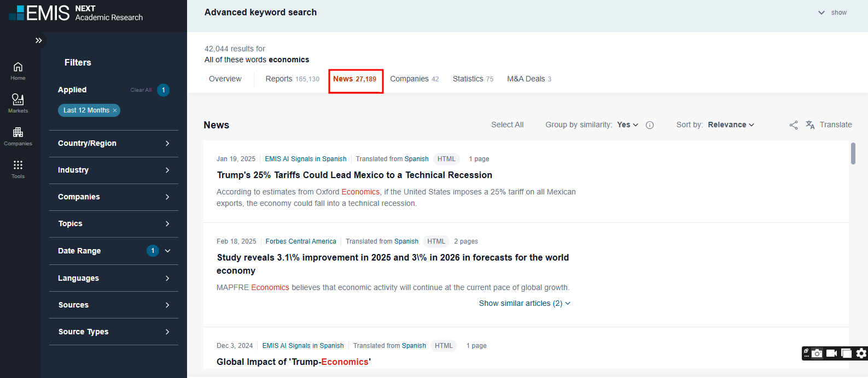
Task: Remove the Last 12 Months filter chip
Action: pos(115,110)
